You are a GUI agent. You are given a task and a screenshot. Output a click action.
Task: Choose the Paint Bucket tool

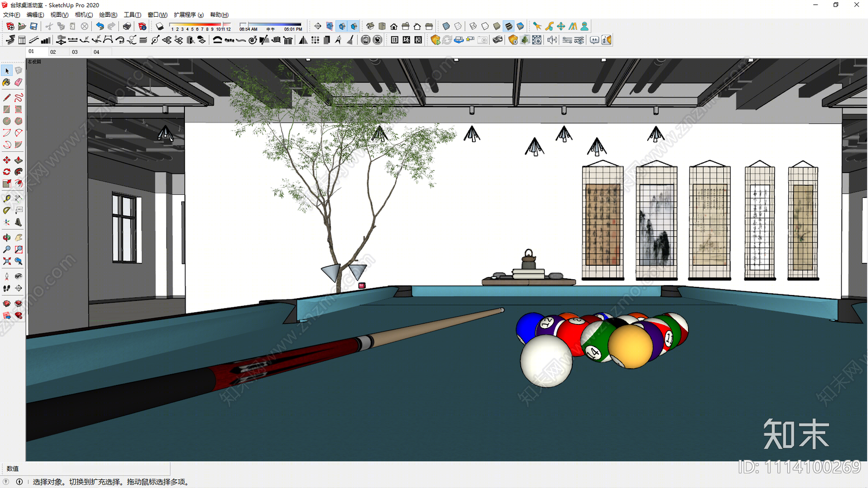(7, 82)
